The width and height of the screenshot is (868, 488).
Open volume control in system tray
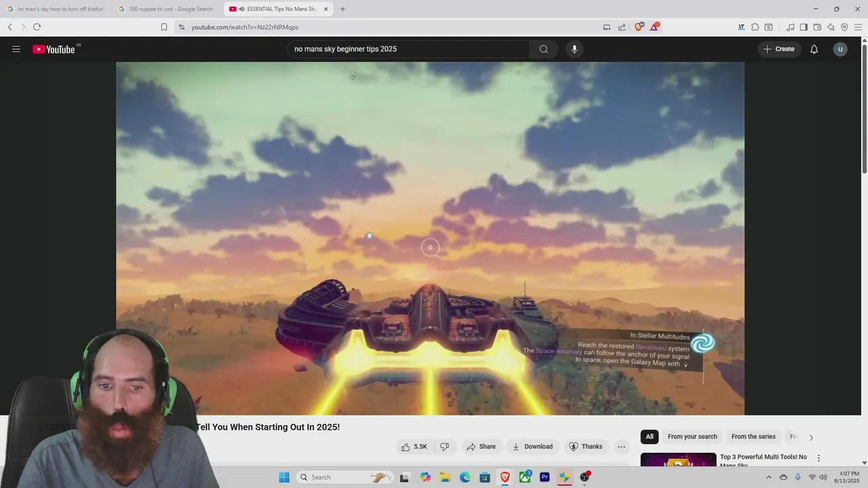[x=823, y=477]
